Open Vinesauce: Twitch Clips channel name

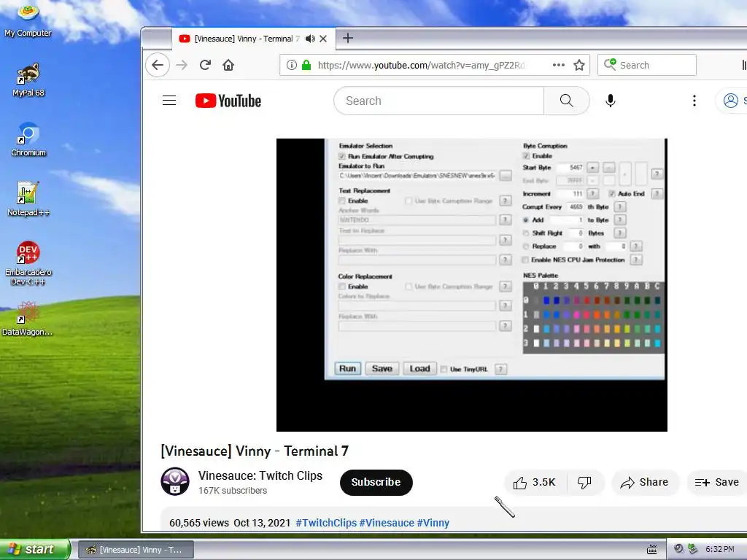tap(260, 475)
